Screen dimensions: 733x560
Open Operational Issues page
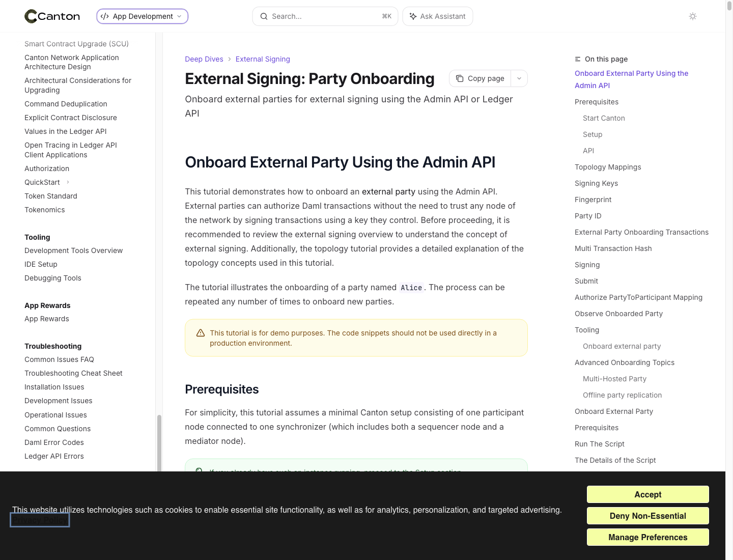pos(55,415)
